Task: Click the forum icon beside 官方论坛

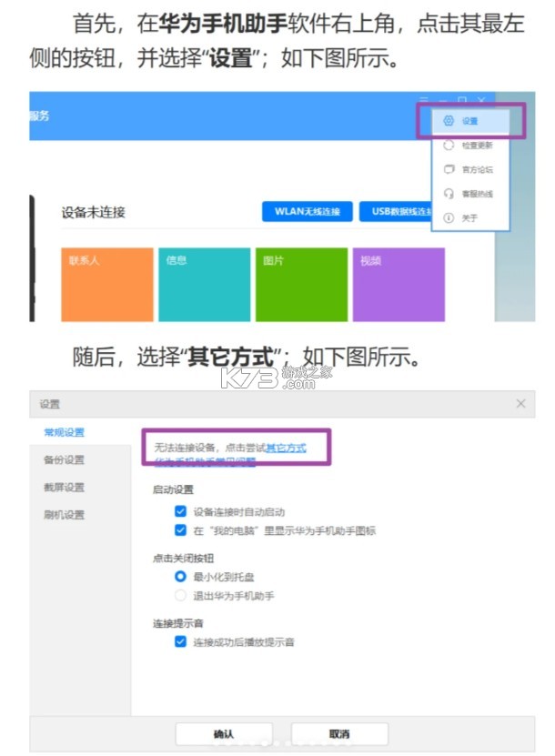Action: tap(449, 169)
